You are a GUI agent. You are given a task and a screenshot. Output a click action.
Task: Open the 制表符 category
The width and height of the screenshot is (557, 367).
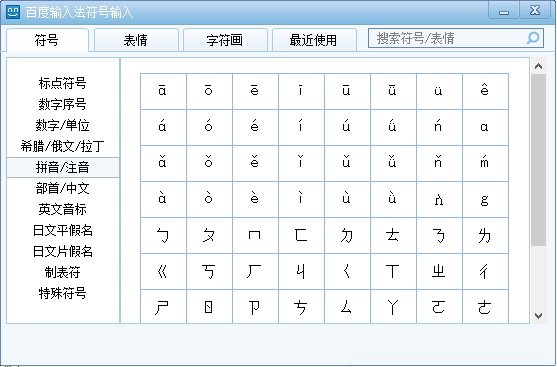pyautogui.click(x=63, y=272)
